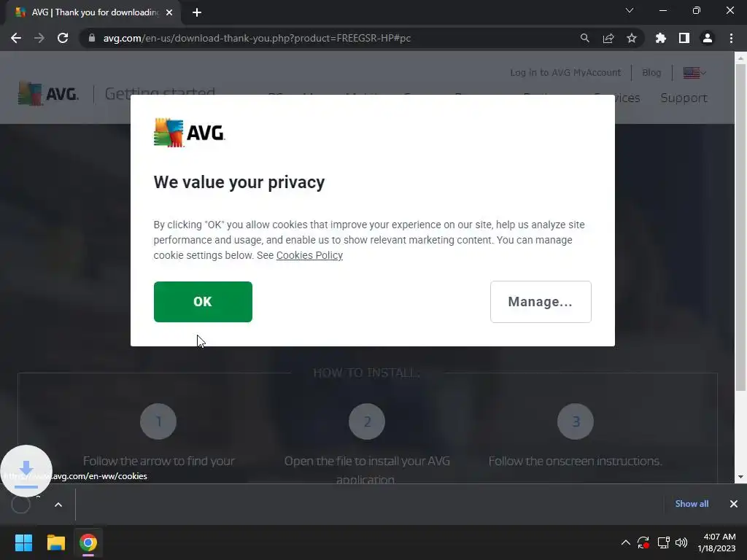
Task: Close the downloads bar
Action: click(733, 504)
